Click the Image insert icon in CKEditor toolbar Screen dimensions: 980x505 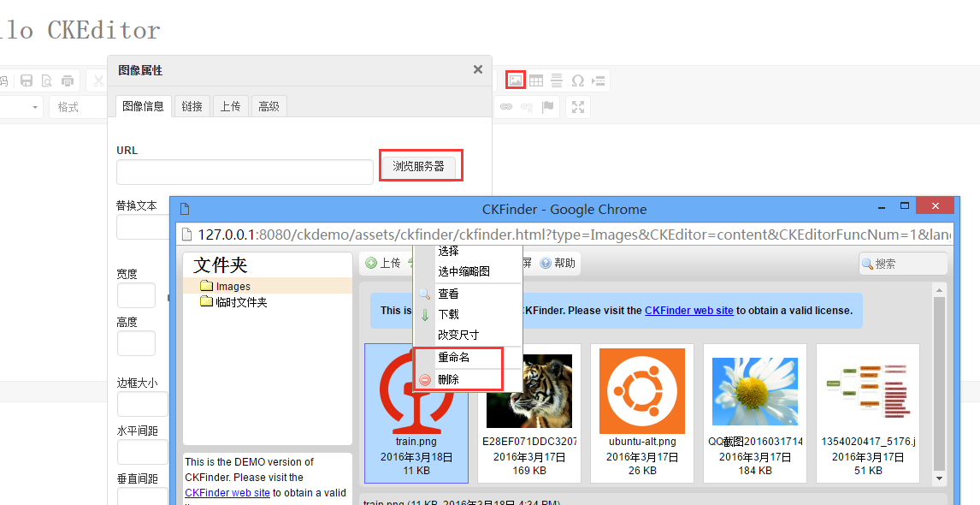515,80
